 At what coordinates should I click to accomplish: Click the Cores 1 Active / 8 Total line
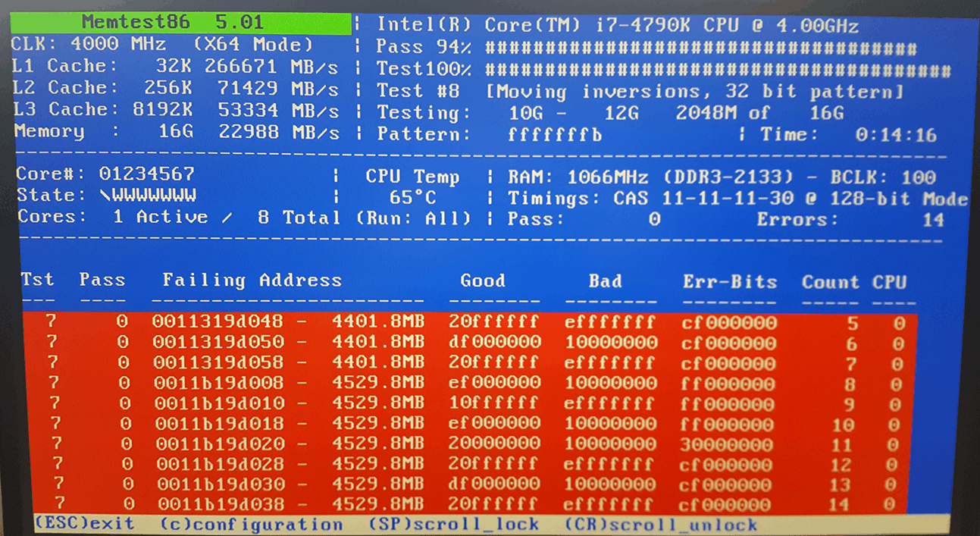[x=178, y=217]
